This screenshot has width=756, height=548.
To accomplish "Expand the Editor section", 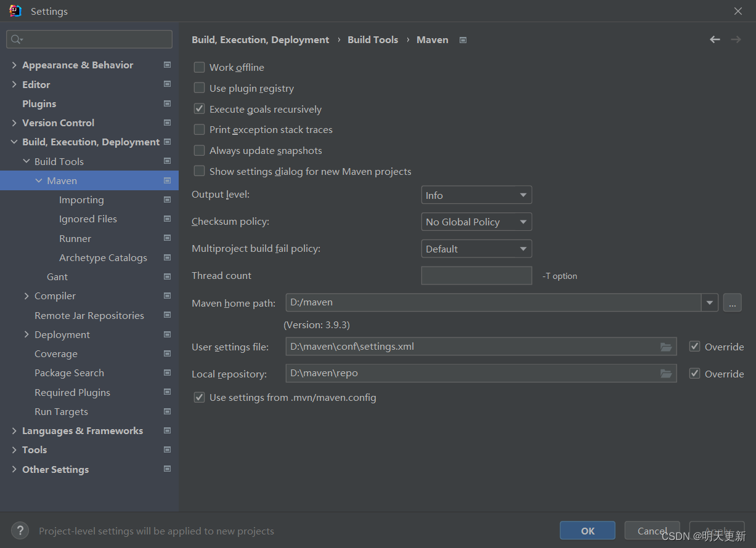I will [14, 84].
